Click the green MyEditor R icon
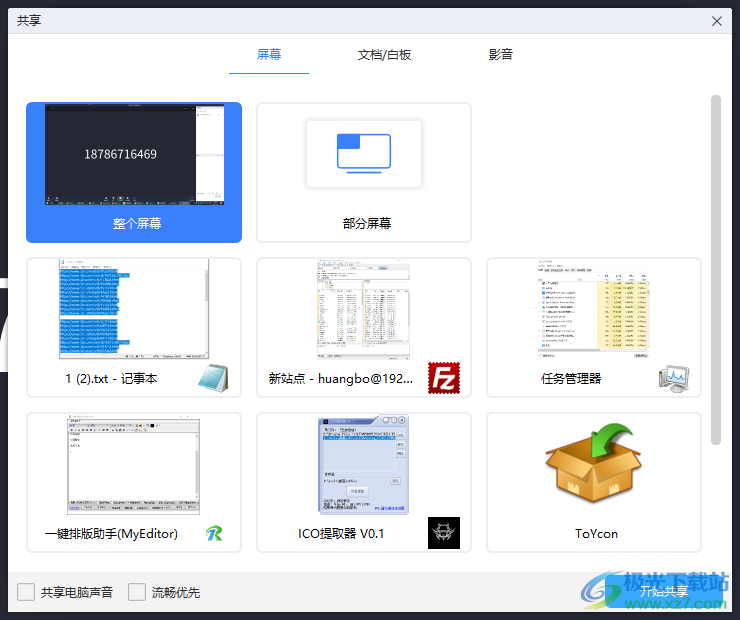The height and width of the screenshot is (620, 740). point(214,534)
